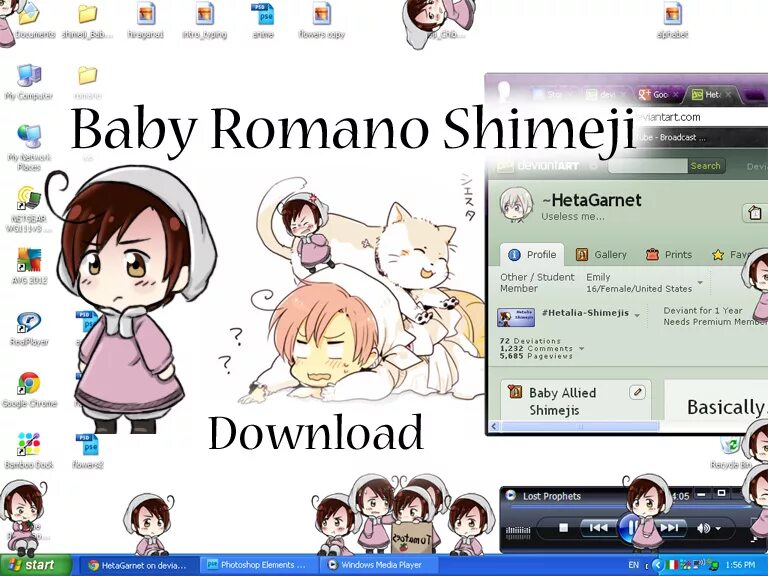Open the volume dropdown arrow in media player
Screen dimensions: 768x576
click(x=718, y=528)
